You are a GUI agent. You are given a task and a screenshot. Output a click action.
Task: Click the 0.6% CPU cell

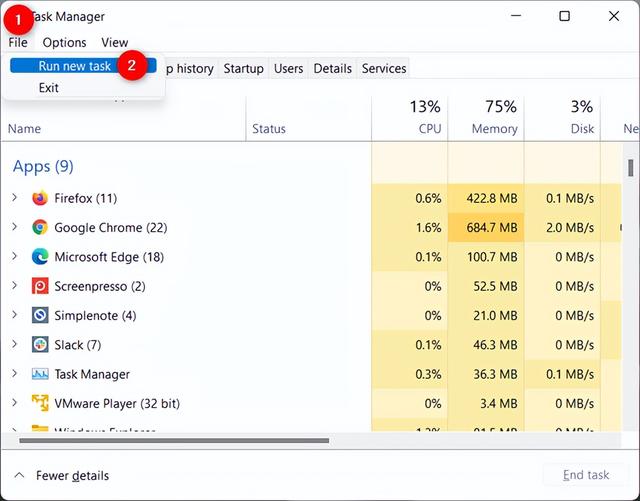tap(409, 198)
